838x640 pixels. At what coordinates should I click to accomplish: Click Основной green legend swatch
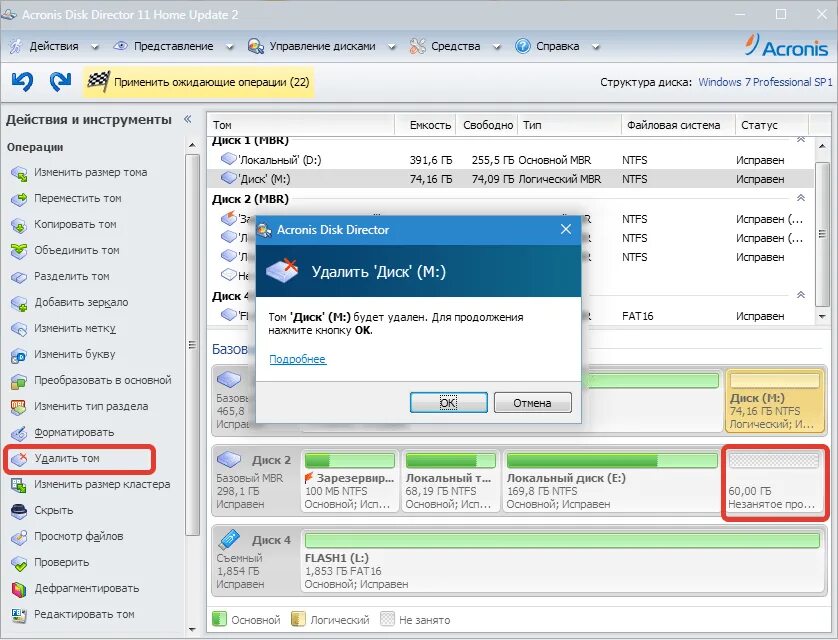220,619
